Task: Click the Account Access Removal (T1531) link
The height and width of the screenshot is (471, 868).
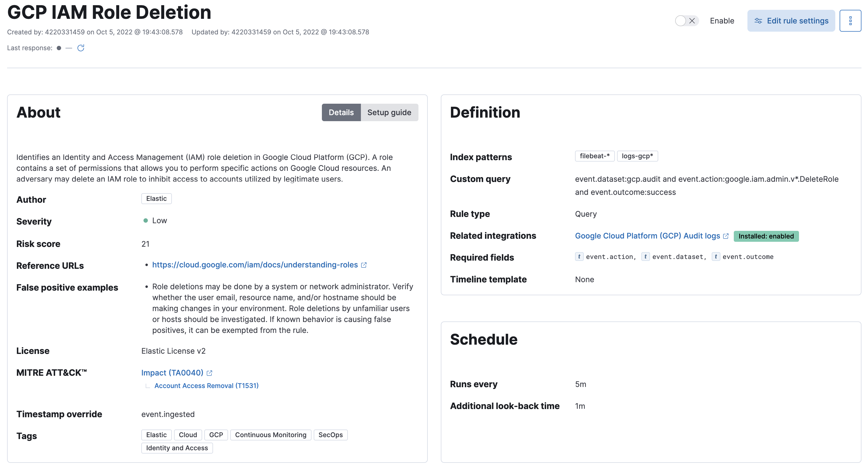Action: tap(206, 385)
